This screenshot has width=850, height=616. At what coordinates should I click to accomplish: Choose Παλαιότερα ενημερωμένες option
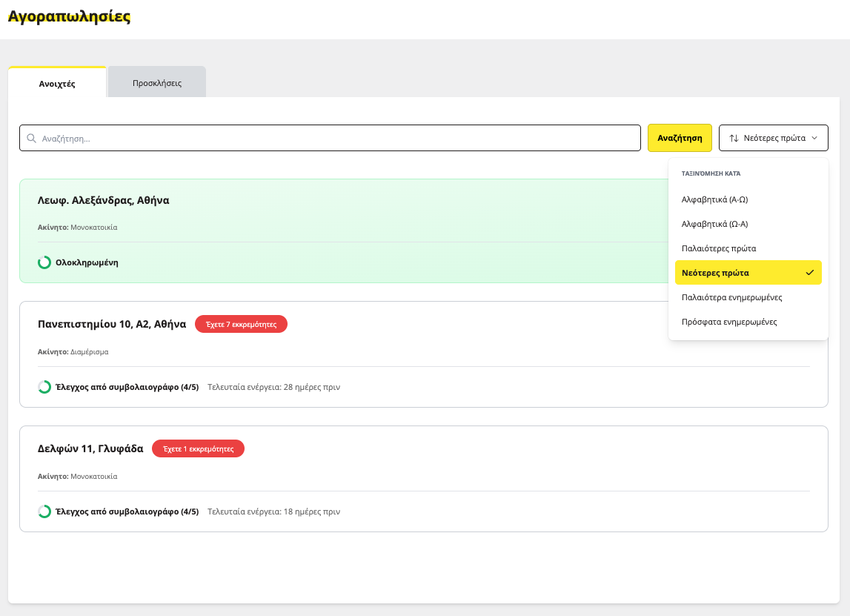[748, 297]
